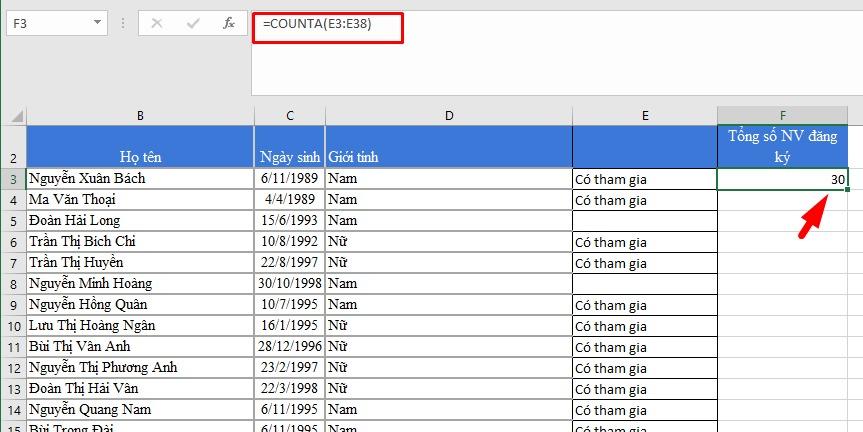863x432 pixels.
Task: Select column F header
Action: point(782,116)
